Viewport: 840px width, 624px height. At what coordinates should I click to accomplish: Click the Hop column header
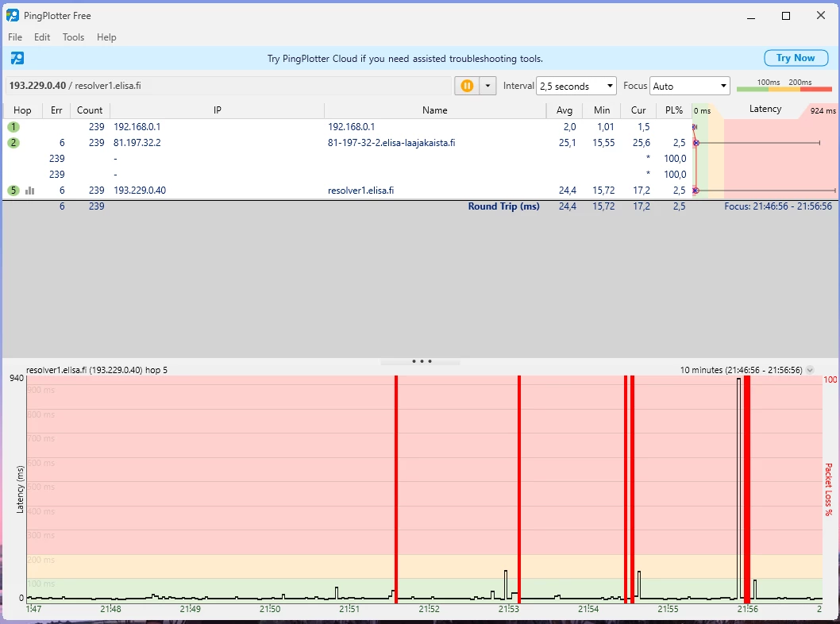pyautogui.click(x=22, y=110)
